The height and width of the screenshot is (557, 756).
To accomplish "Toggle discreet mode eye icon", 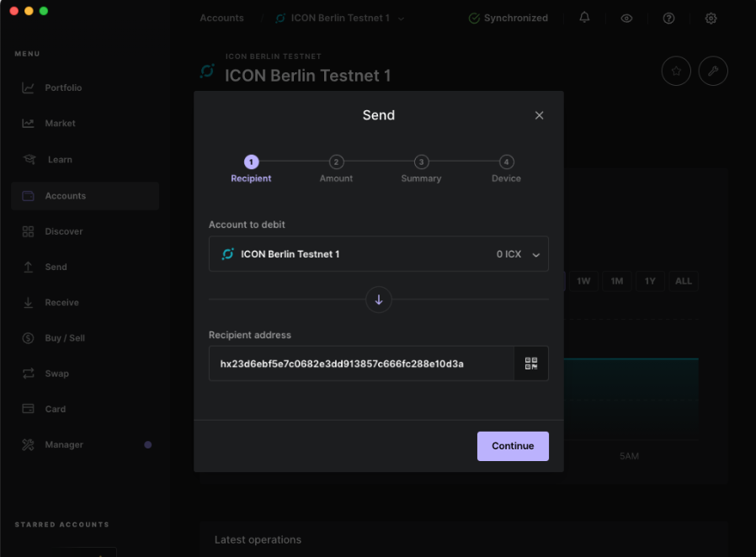I will (626, 19).
